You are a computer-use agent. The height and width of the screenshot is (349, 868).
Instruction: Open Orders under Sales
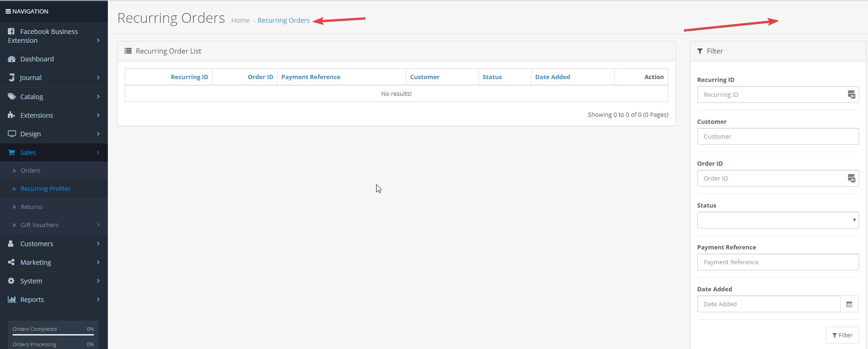[30, 170]
